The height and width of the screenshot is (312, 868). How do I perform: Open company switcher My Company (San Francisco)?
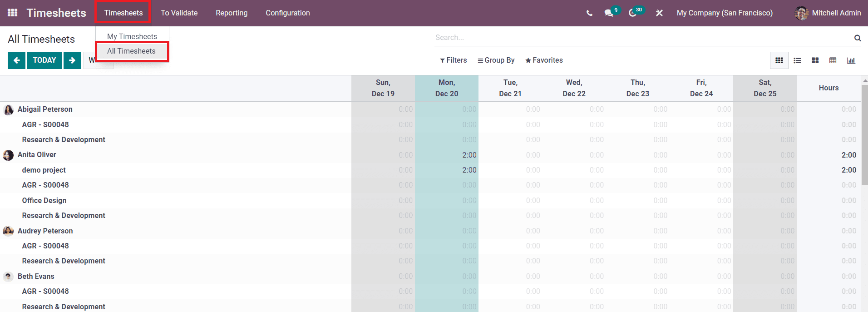(725, 13)
